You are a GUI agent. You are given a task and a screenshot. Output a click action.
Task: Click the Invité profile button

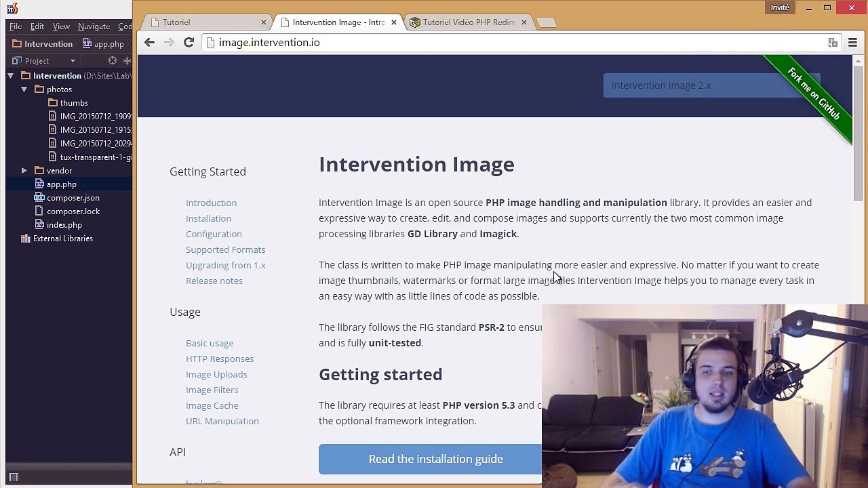[780, 7]
